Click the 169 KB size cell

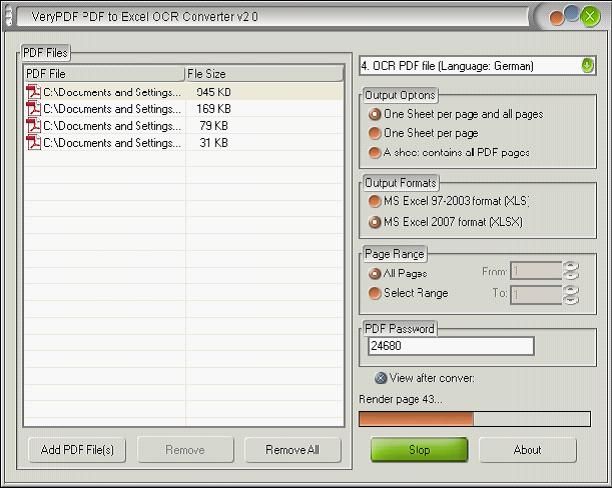tap(213, 109)
